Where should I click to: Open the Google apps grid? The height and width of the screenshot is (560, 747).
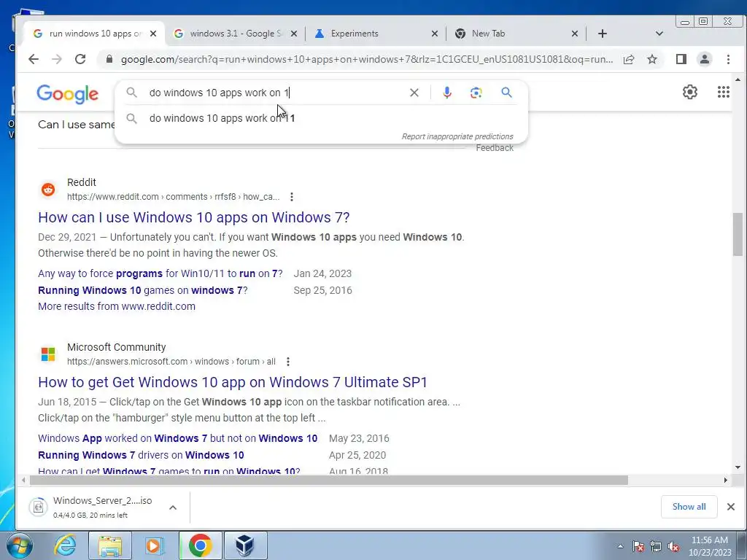(x=724, y=92)
